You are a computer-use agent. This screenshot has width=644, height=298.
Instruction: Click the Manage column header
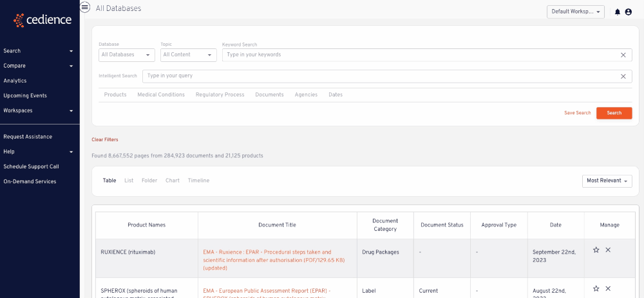[x=609, y=225]
